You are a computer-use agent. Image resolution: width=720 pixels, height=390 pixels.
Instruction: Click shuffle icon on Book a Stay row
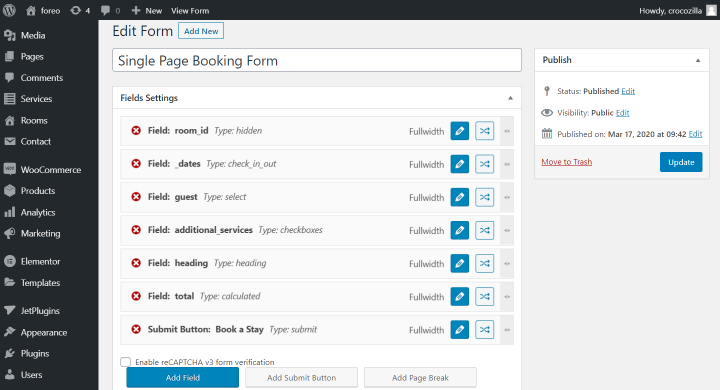(484, 329)
